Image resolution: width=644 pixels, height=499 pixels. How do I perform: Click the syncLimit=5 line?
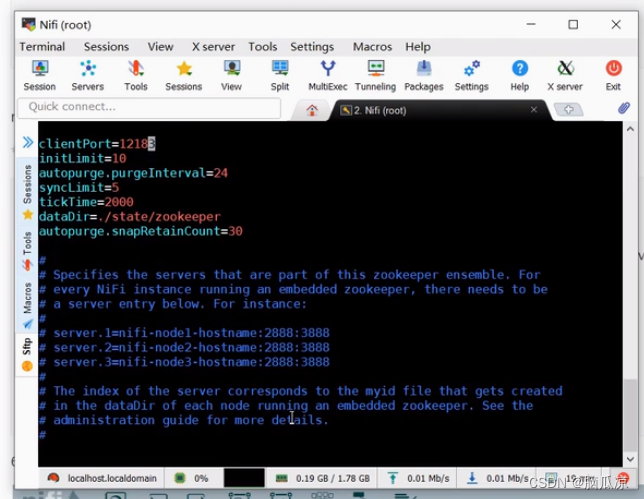[x=79, y=187]
